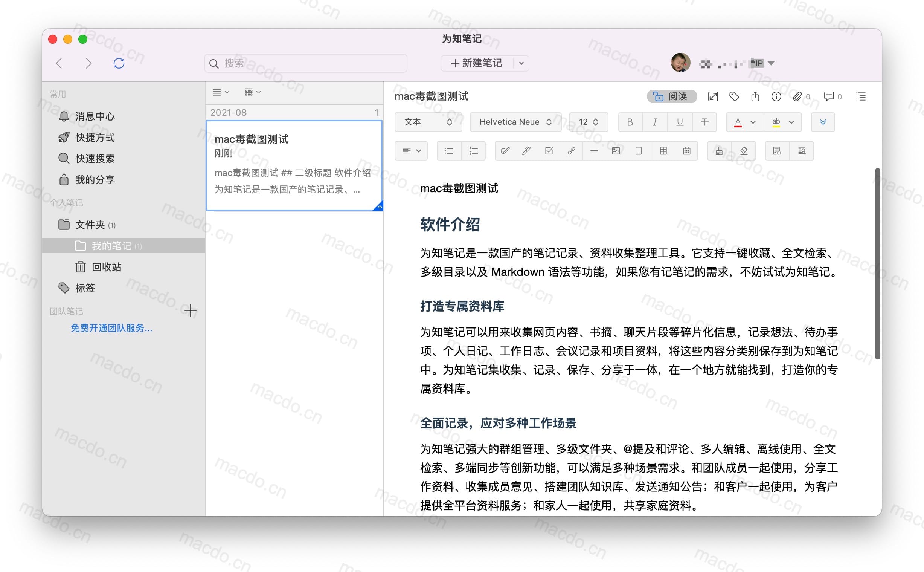This screenshot has width=924, height=572.
Task: Click the editor vertical scrollbar
Action: pyautogui.click(x=878, y=264)
